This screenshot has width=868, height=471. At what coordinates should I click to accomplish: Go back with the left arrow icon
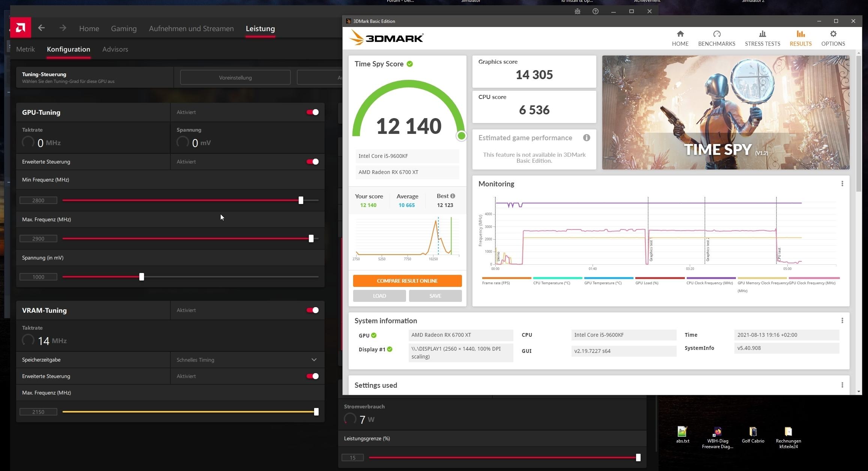click(x=41, y=28)
